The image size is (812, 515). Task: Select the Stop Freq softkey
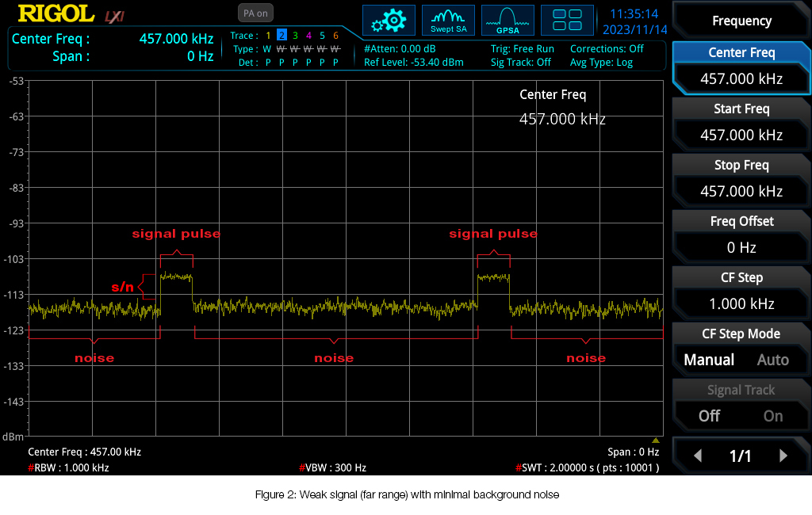pyautogui.click(x=741, y=178)
